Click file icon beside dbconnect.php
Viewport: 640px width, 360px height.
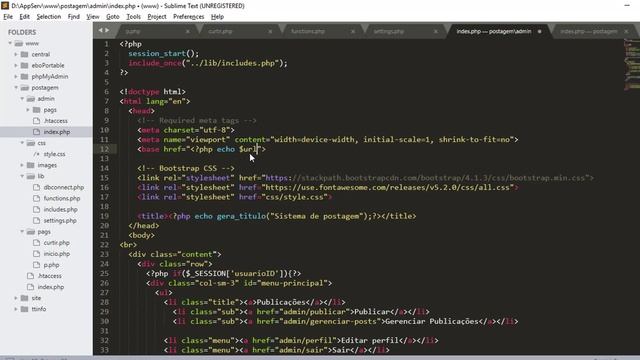tap(37, 187)
